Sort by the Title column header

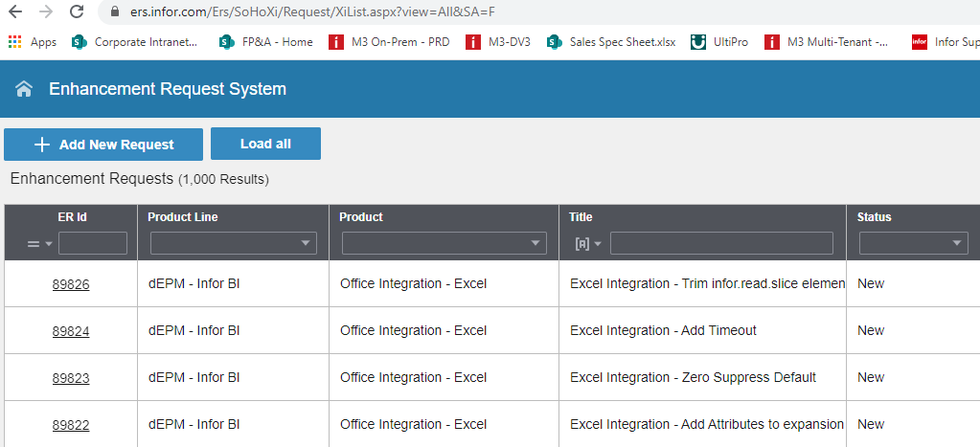tap(581, 217)
